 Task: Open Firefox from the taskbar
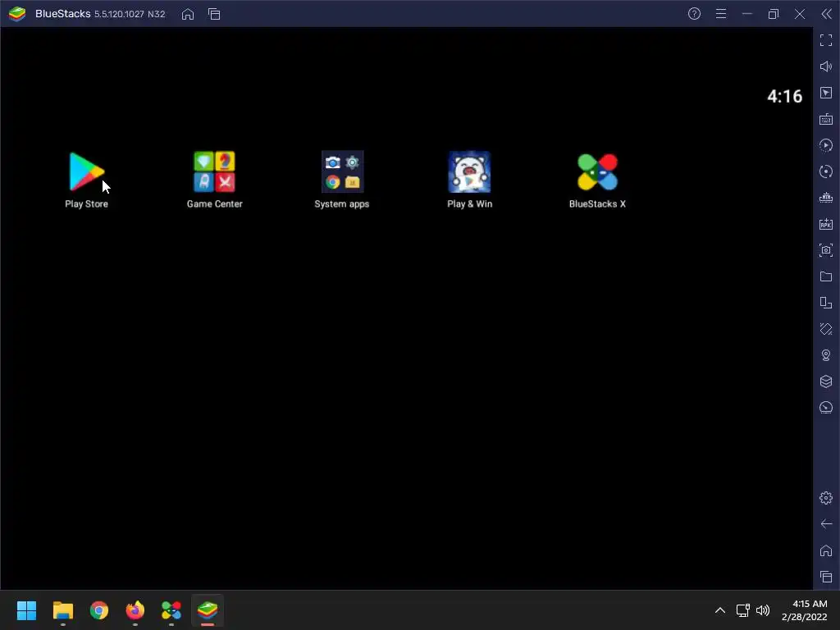pos(135,610)
